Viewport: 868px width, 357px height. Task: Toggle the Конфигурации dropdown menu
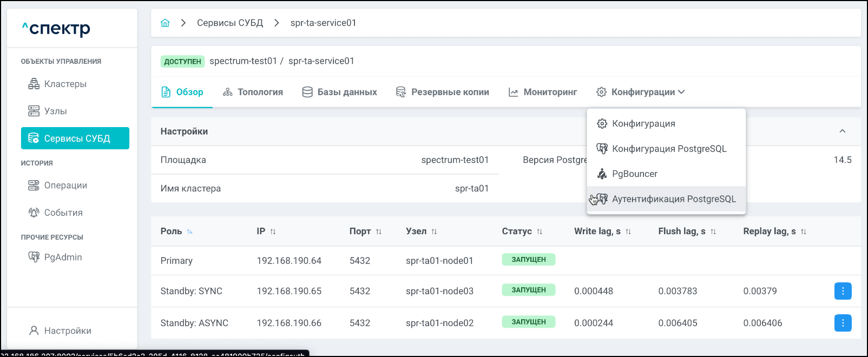click(641, 92)
